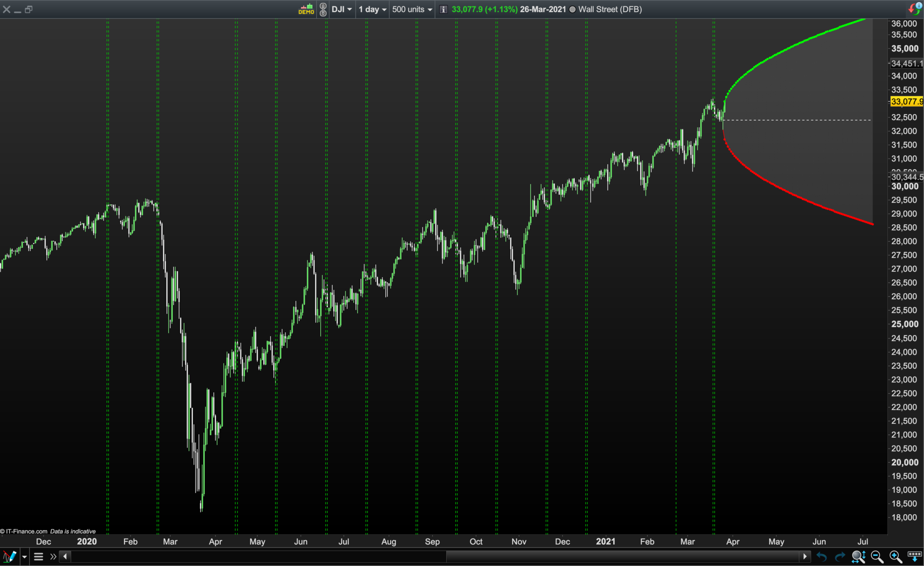Viewport: 924px width, 566px height.
Task: Change the 1 day timeframe dropdown
Action: coord(372,9)
